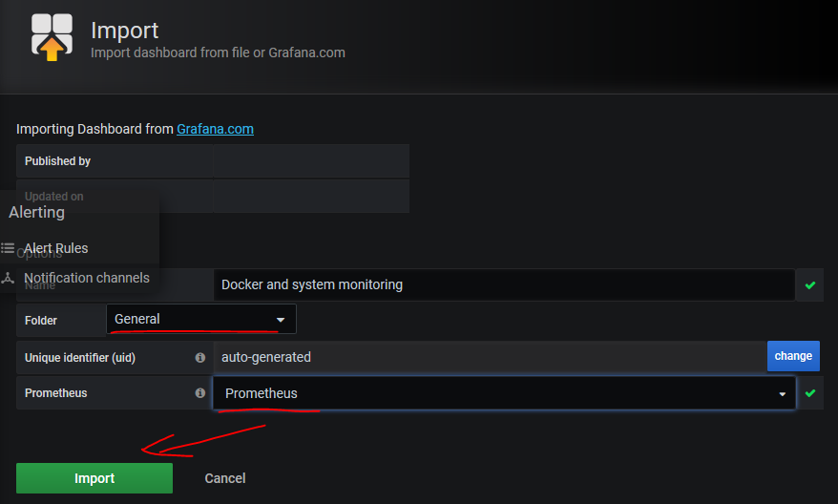Open the Grafana.com link
The height and width of the screenshot is (504, 838).
click(216, 129)
